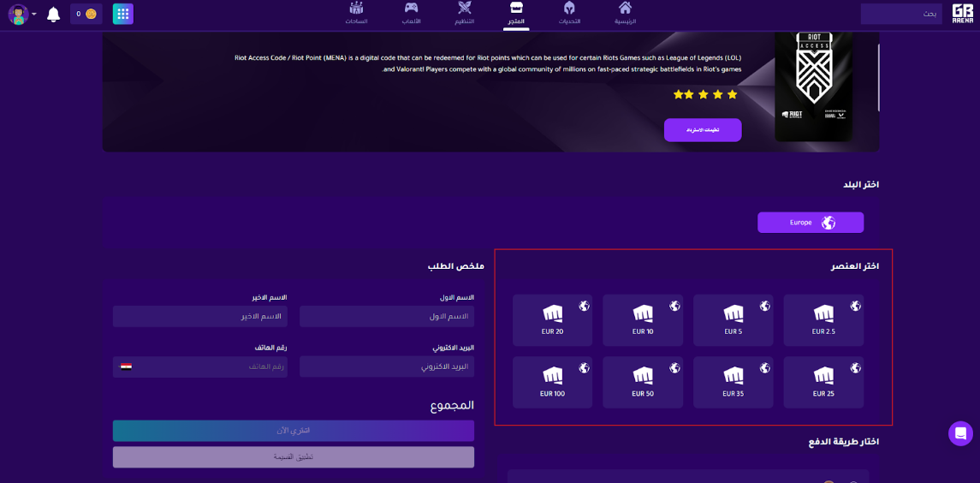The image size is (980, 483).
Task: Click the الاسم الاخير last name field
Action: pyautogui.click(x=200, y=317)
